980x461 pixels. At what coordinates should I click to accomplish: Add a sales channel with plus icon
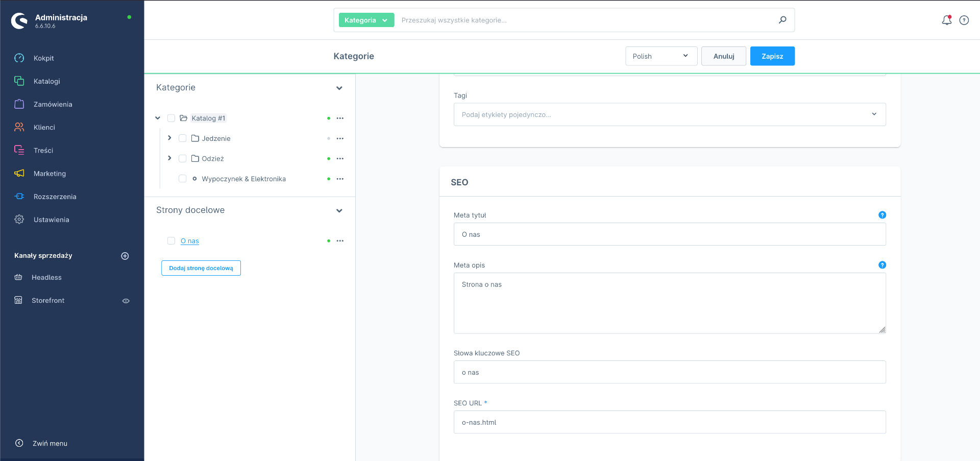coord(125,256)
